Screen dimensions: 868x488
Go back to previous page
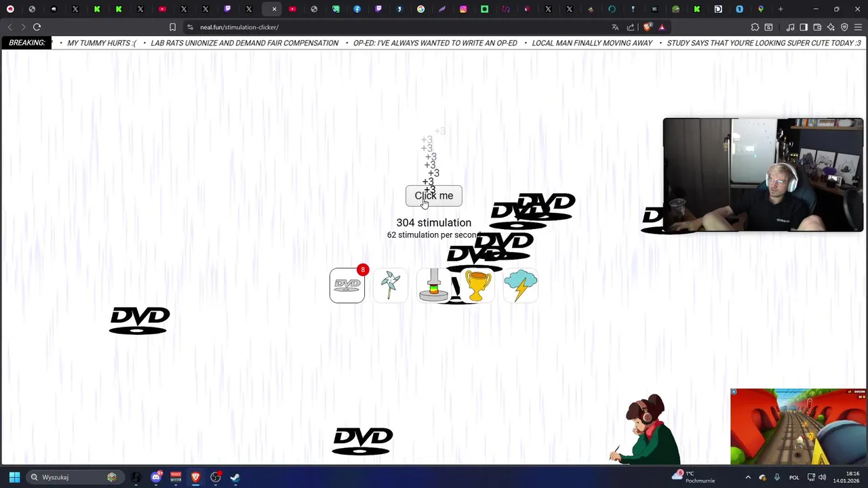9,27
